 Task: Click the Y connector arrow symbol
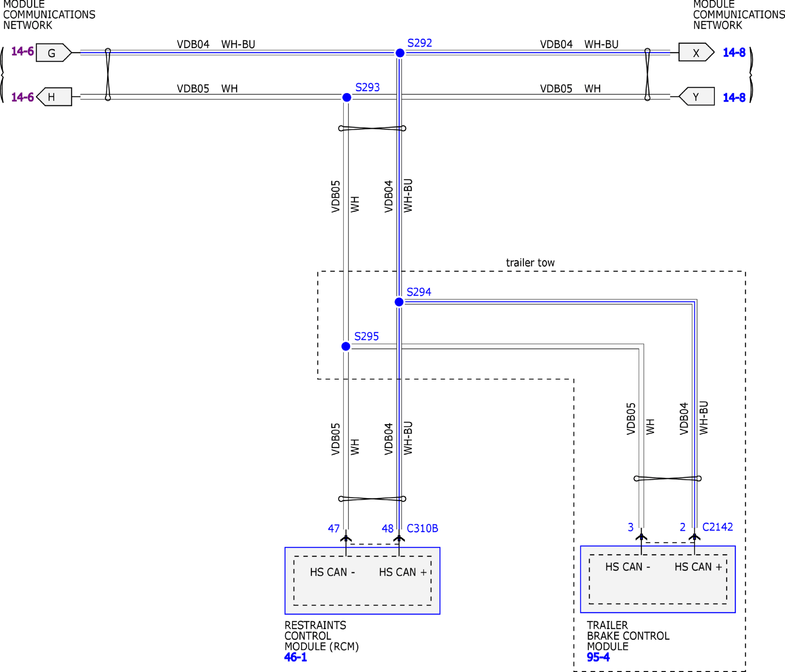click(x=697, y=97)
